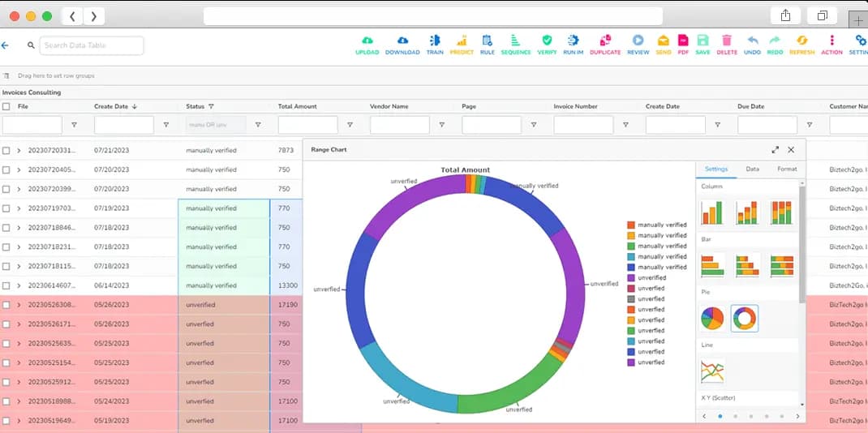Click the DELETE trash icon

(727, 41)
